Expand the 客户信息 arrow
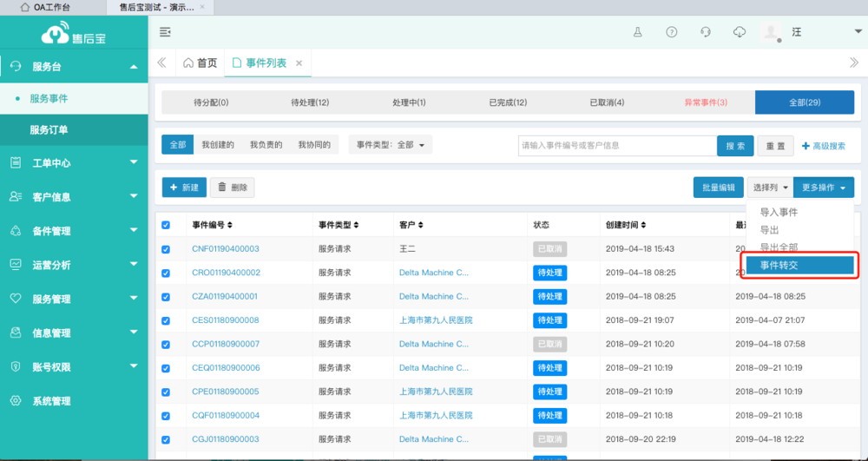The image size is (868, 461). coord(134,196)
